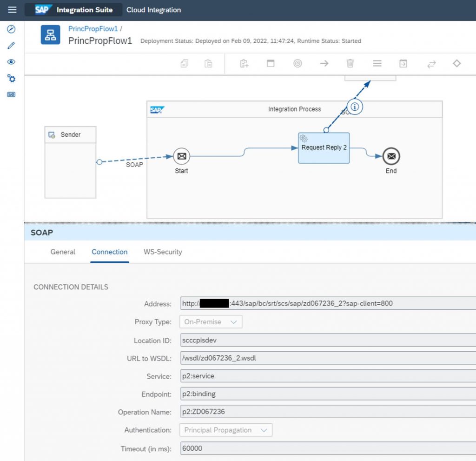This screenshot has width=476, height=461.
Task: Click the three-lines toolbar icon
Action: pos(377,63)
